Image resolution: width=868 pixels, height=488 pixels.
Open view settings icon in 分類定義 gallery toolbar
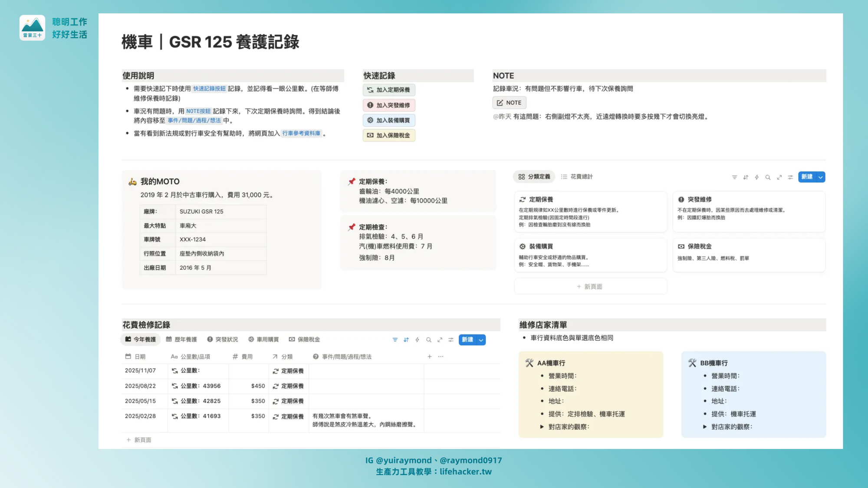790,177
